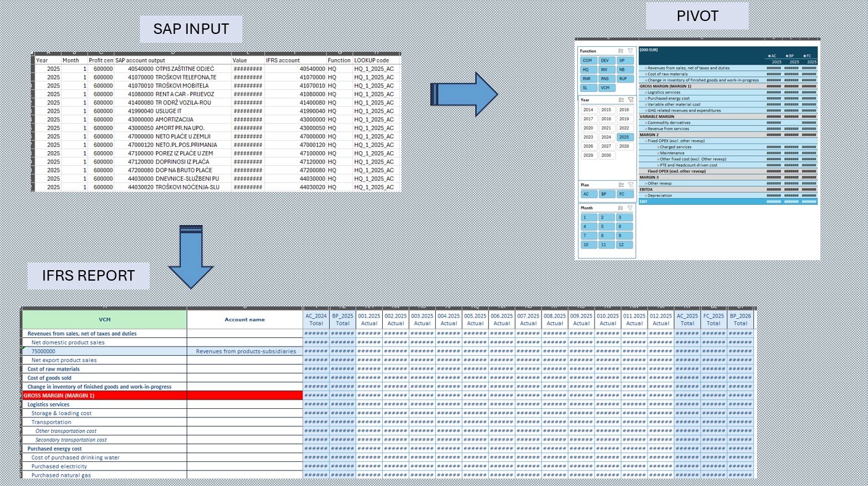Expand Other revexp pivot row
This screenshot has width=868, height=486.
[x=646, y=183]
